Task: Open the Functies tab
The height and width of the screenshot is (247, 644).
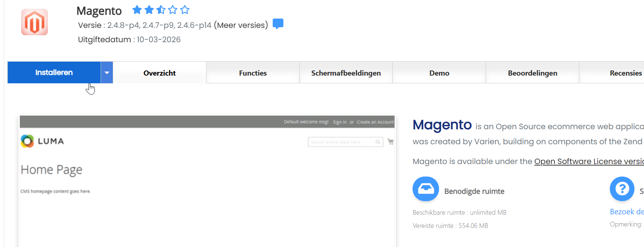Action: point(253,73)
